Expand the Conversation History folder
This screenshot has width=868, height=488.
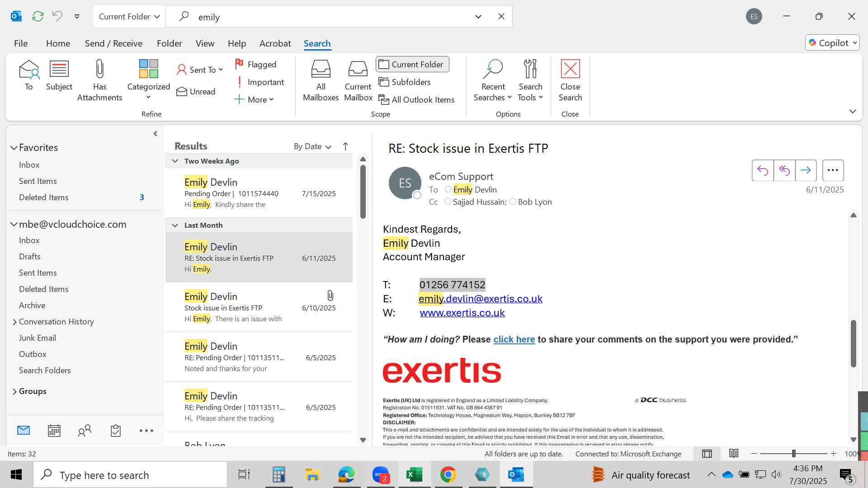pos(14,322)
